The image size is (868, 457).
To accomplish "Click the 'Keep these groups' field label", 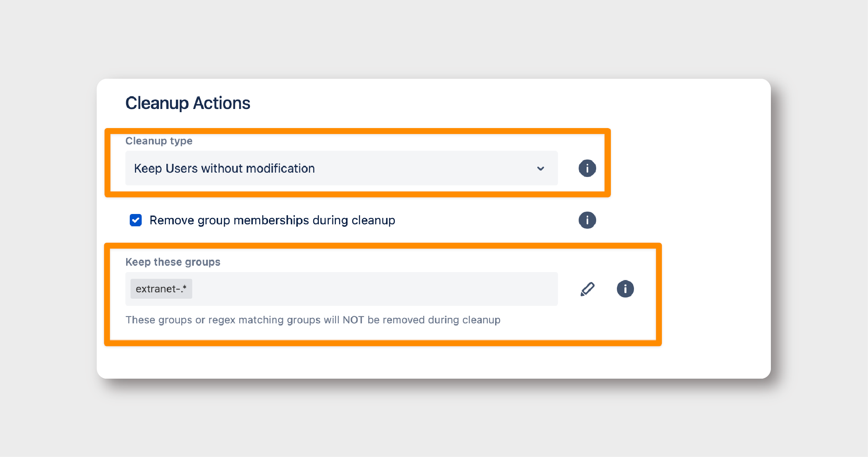I will 173,262.
